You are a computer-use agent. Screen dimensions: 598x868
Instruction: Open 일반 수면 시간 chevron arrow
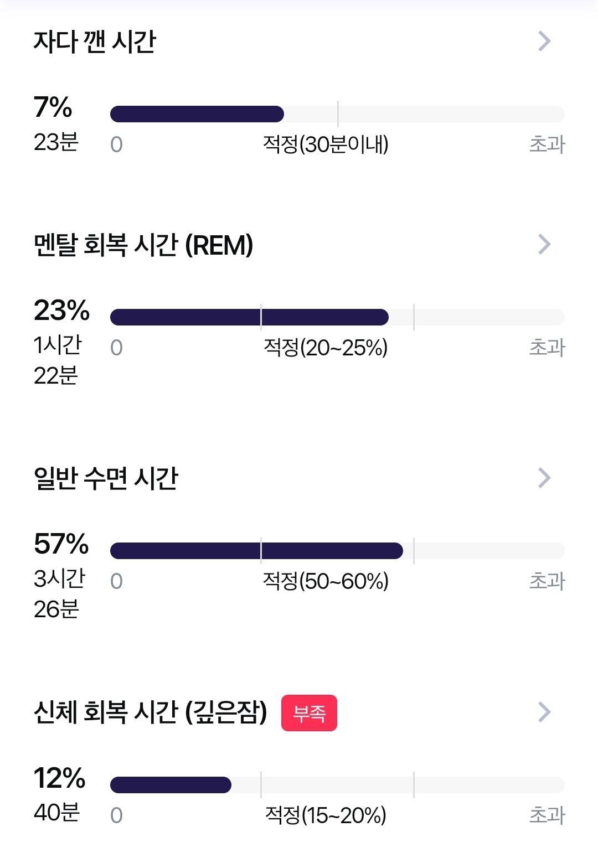pyautogui.click(x=545, y=478)
